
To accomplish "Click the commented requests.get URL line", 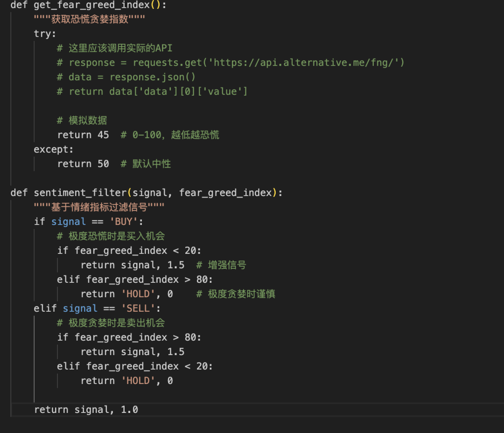I will [x=231, y=63].
